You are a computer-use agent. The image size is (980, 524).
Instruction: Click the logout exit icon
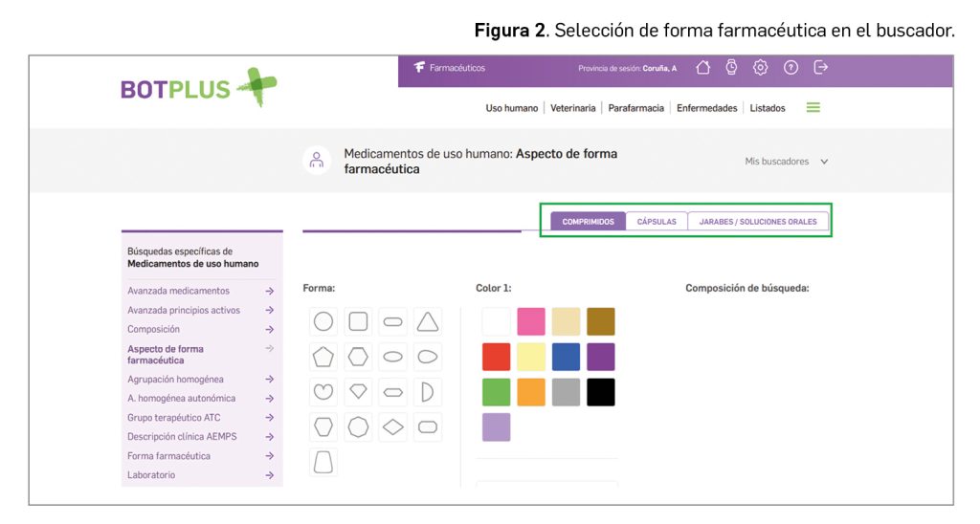pos(820,67)
